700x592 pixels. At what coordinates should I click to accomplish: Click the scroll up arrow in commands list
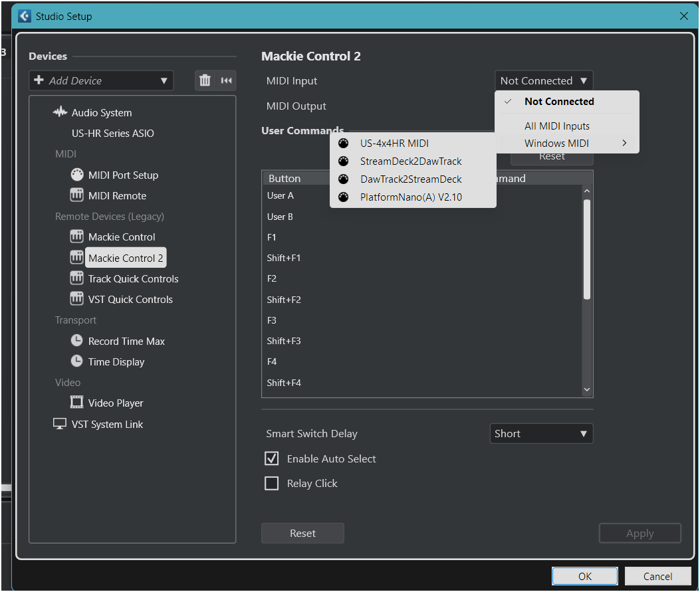586,191
